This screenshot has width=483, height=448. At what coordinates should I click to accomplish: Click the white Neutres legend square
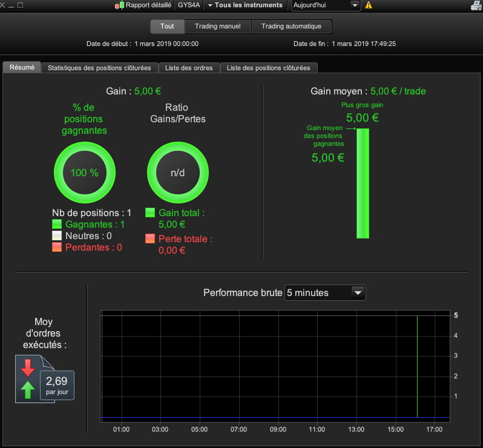pyautogui.click(x=57, y=236)
